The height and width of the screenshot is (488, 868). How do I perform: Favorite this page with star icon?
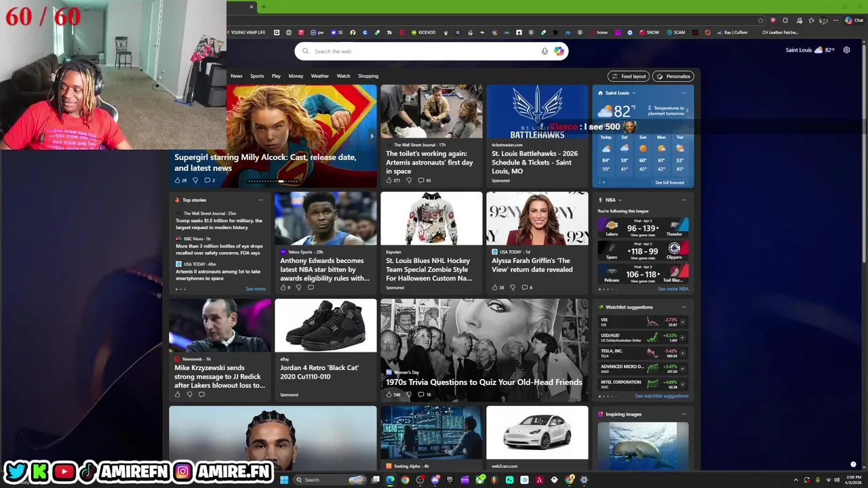761,20
